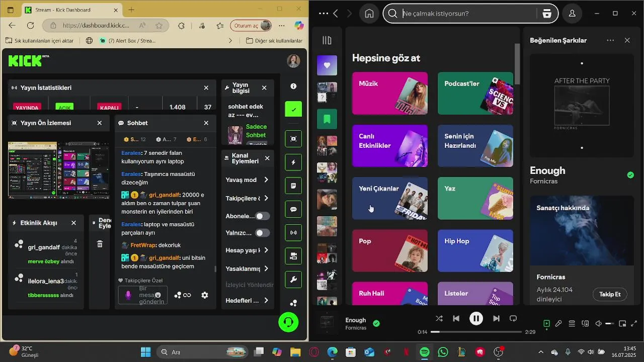The width and height of the screenshot is (644, 362).
Task: Click the stream preview icon in Kick sidebar
Action: (x=293, y=139)
